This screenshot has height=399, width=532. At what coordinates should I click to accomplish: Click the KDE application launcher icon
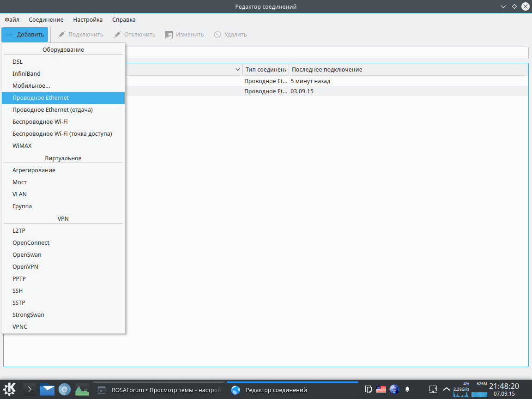10,389
